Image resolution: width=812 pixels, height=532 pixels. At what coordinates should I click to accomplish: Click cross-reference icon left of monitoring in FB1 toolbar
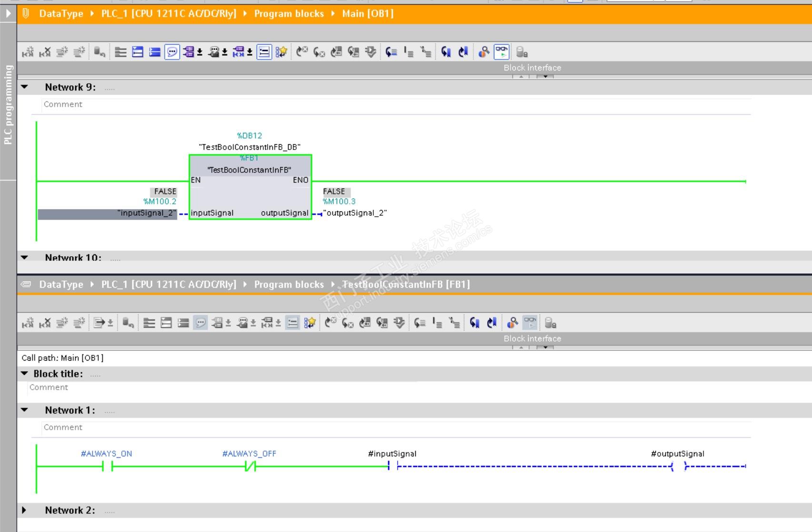pos(512,323)
